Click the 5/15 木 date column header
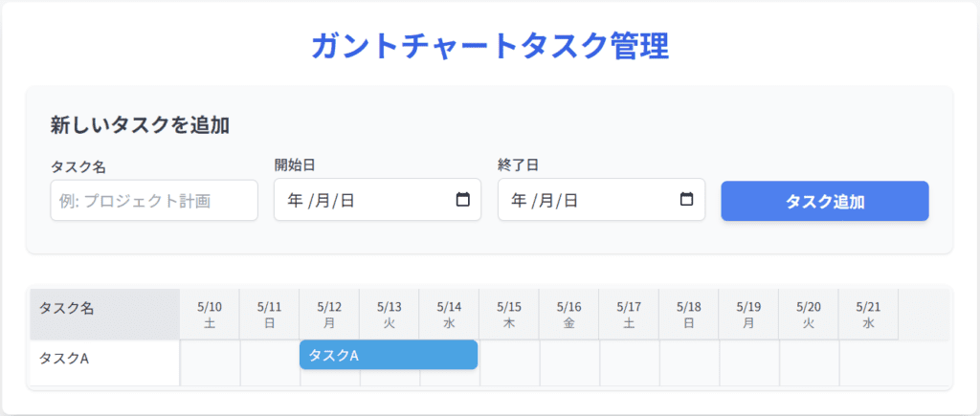 click(x=509, y=315)
